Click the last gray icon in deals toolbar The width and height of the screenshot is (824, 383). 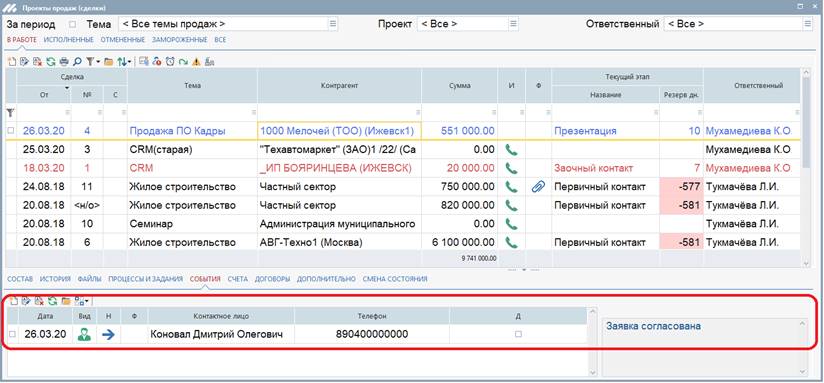[209, 61]
